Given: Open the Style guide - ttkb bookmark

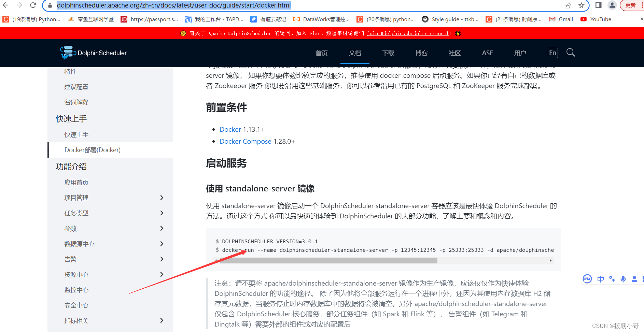Looking at the screenshot, I should pyautogui.click(x=450, y=19).
